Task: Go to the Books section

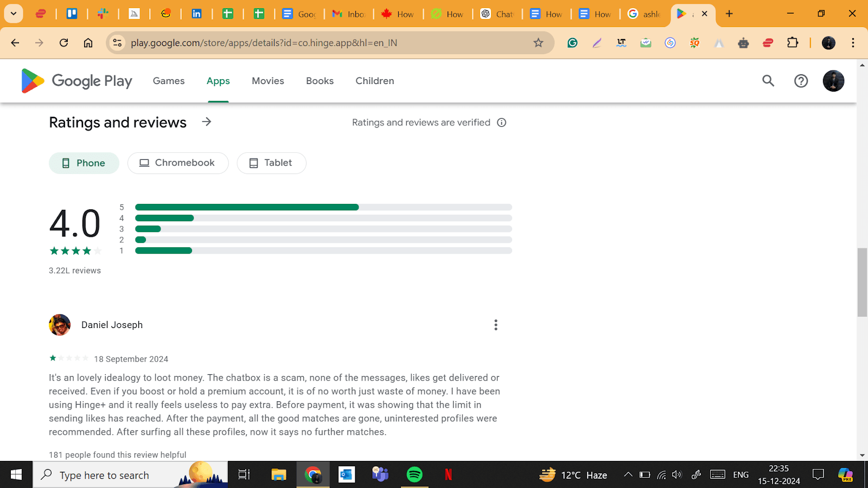Action: point(320,81)
